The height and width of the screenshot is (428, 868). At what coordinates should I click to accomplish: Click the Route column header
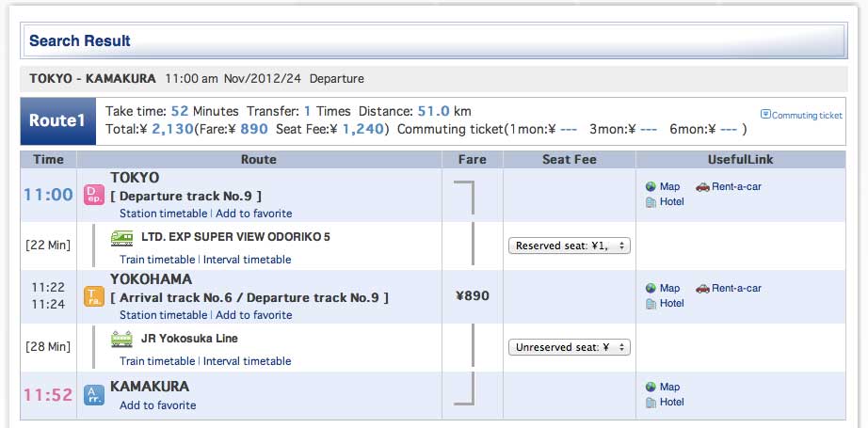point(259,160)
